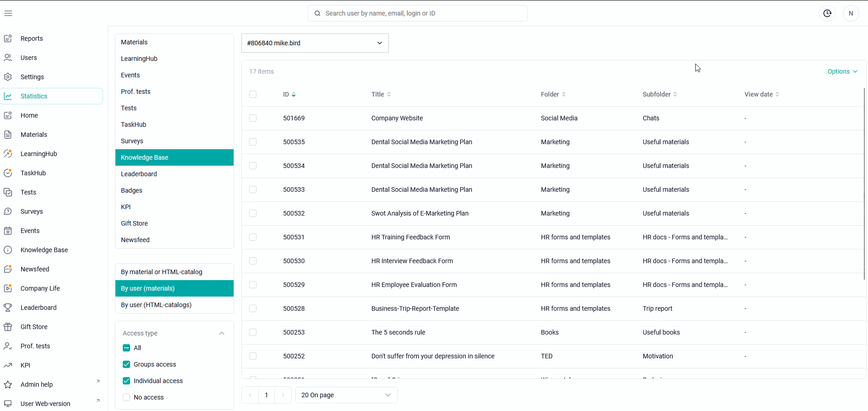Screen dimensions: 868x411
Task: Uncheck Individual access filter
Action: (x=126, y=381)
